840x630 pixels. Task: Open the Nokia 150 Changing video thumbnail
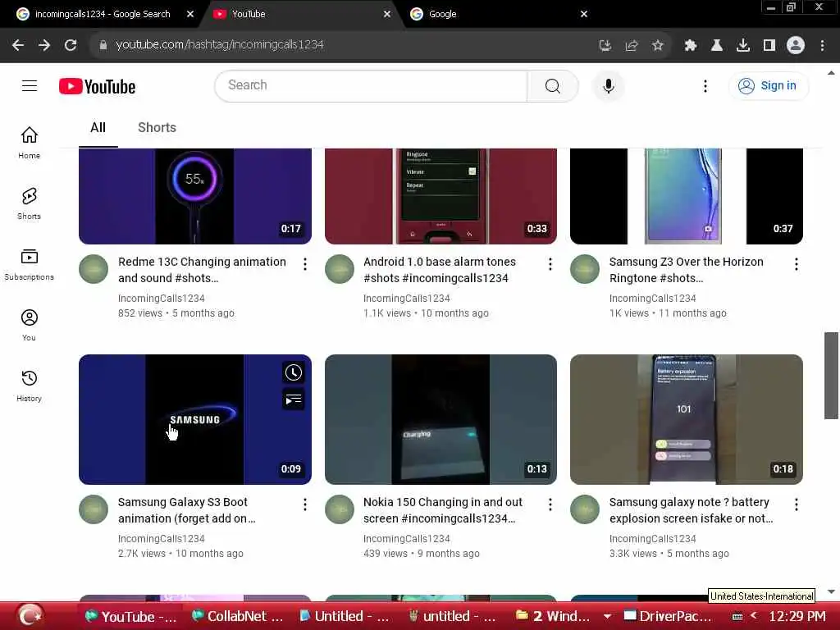(x=441, y=419)
